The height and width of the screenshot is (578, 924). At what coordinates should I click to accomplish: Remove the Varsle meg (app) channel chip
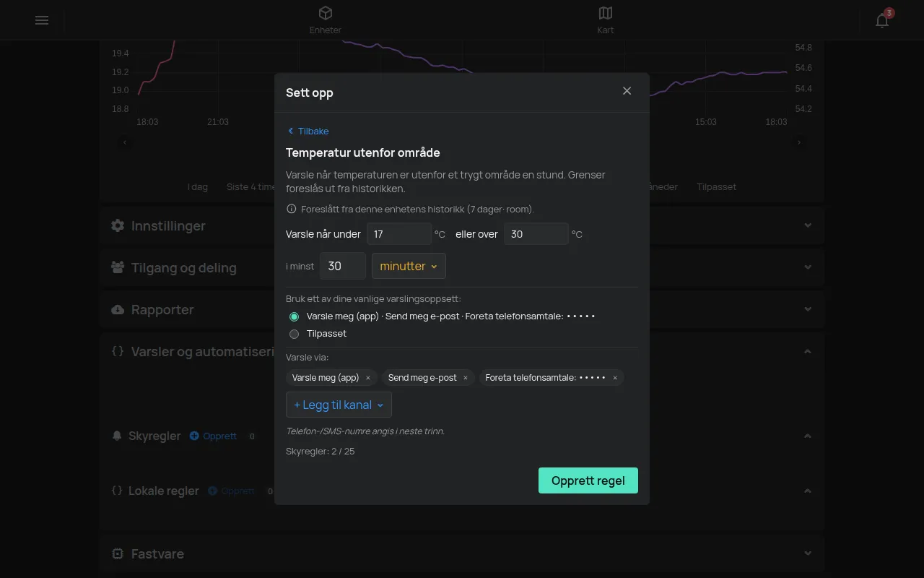pyautogui.click(x=368, y=378)
